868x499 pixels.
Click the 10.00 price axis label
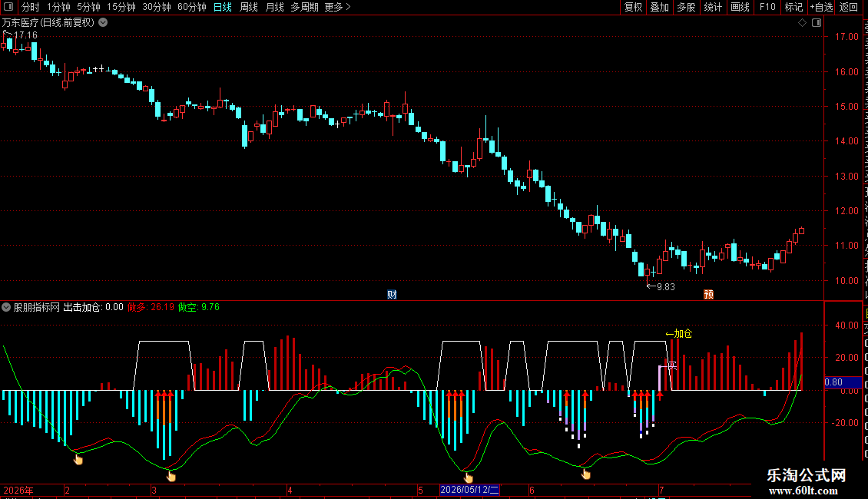(846, 280)
